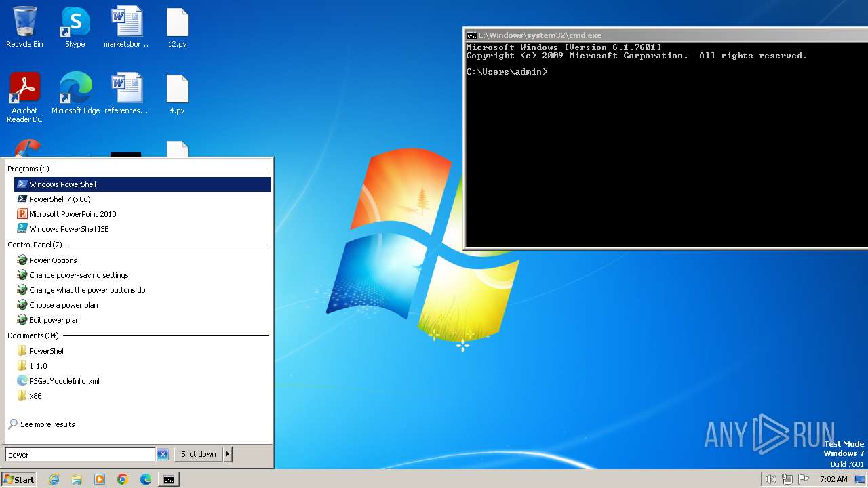Viewport: 868px width, 488px height.
Task: Launch Microsoft Edge desktop shortcut
Action: pos(75,94)
